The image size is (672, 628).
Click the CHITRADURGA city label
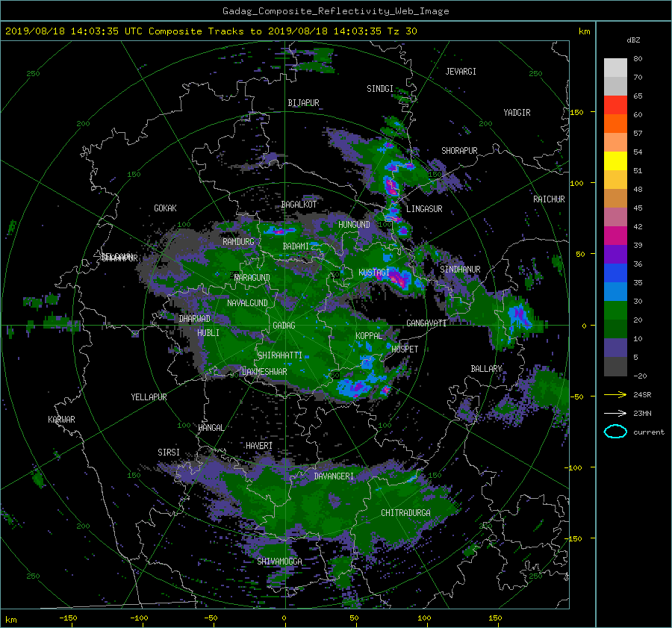(x=405, y=513)
